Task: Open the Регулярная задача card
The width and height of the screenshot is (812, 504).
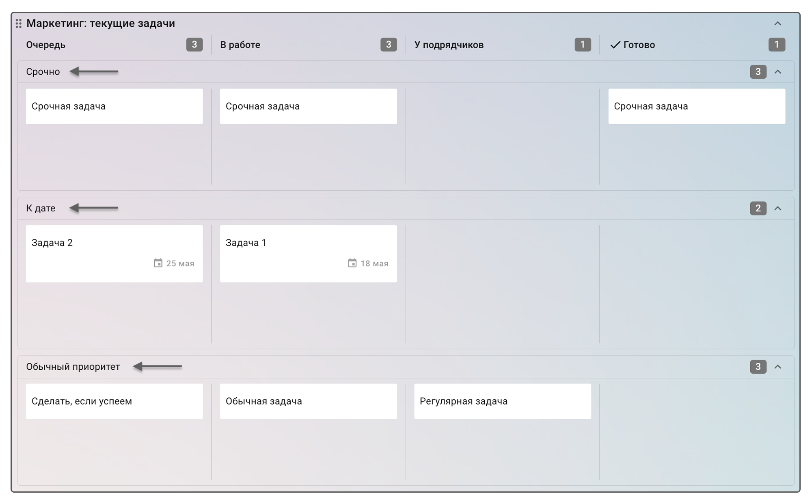Action: click(x=502, y=401)
